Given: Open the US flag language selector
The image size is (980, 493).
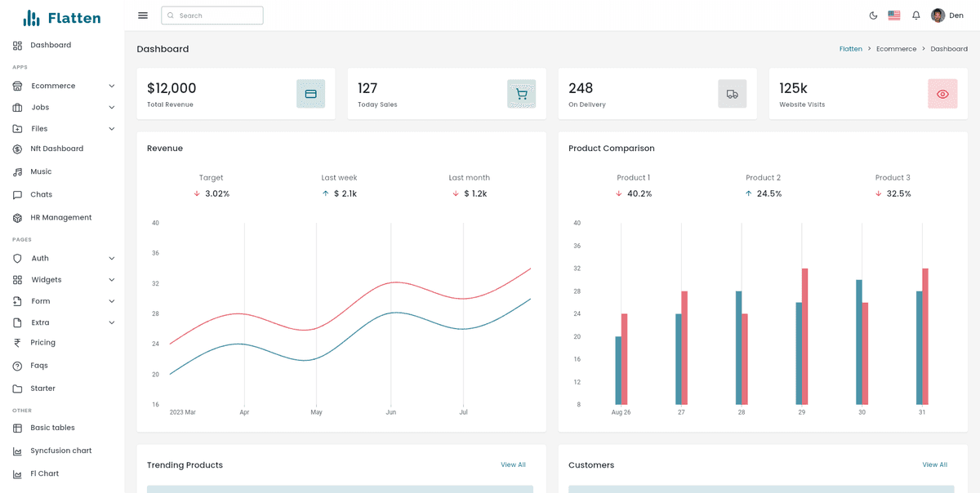Looking at the screenshot, I should point(894,16).
